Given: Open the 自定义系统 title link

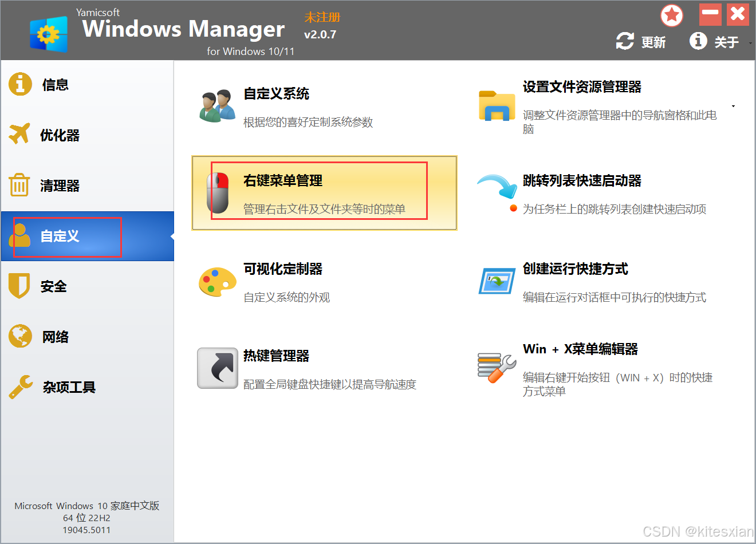Looking at the screenshot, I should click(276, 93).
